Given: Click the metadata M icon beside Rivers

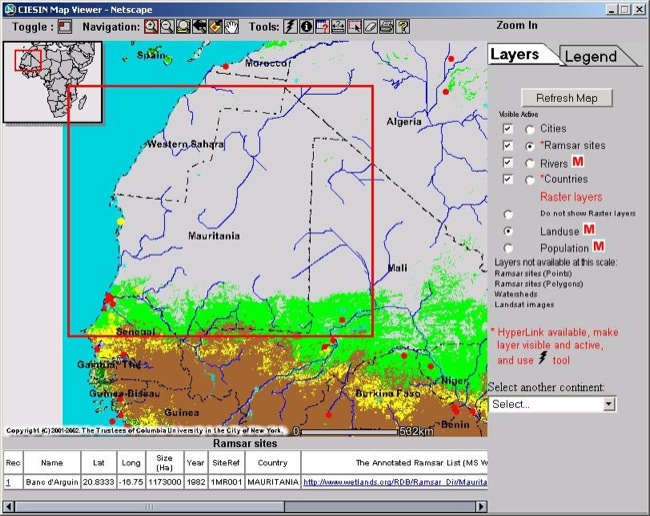Looking at the screenshot, I should [577, 162].
